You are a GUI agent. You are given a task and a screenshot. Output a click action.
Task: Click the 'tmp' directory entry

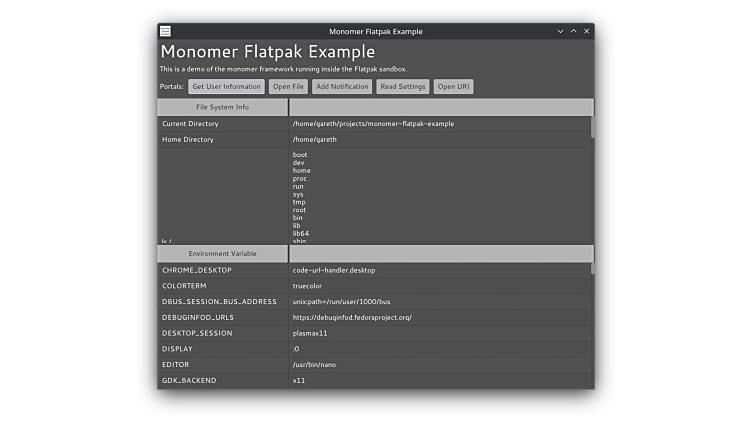pos(299,202)
